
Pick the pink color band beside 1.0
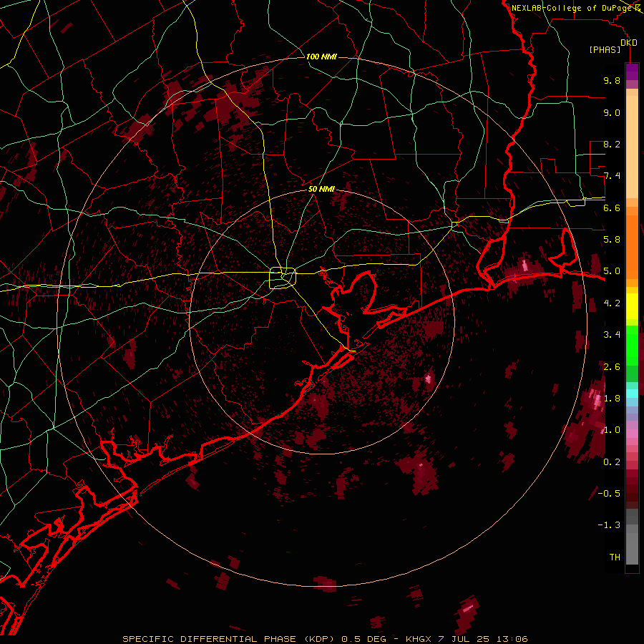point(632,434)
